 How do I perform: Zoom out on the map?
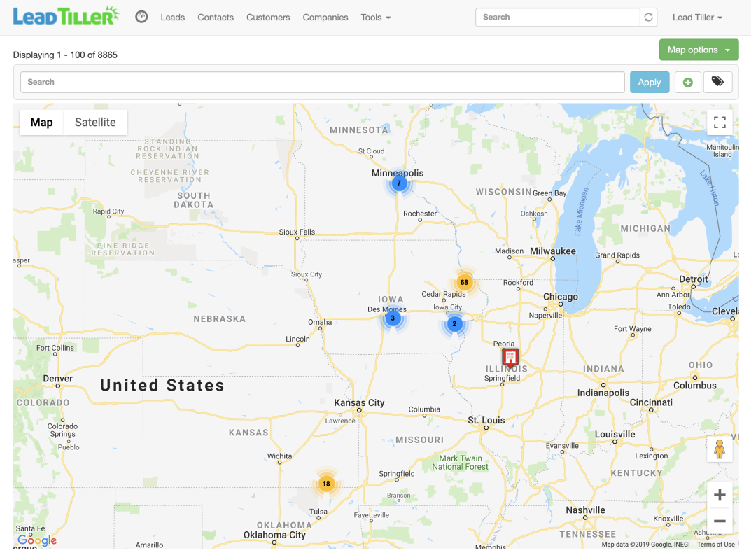click(x=719, y=521)
